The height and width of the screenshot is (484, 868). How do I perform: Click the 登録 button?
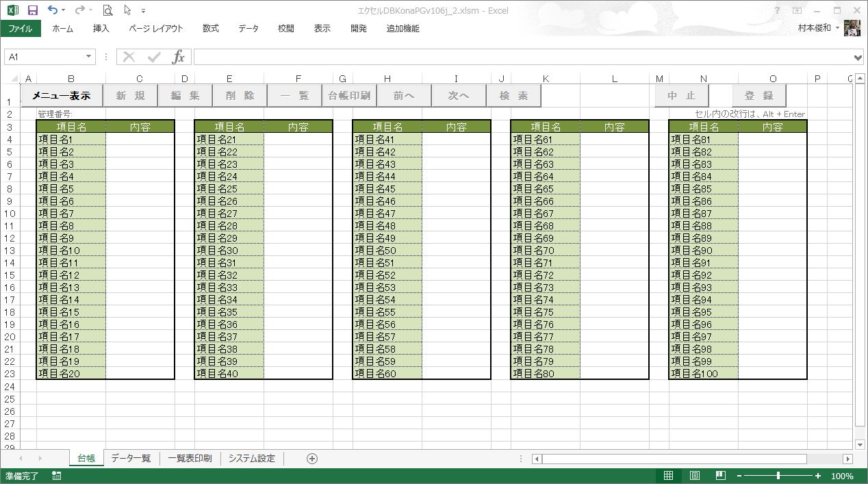pyautogui.click(x=759, y=96)
